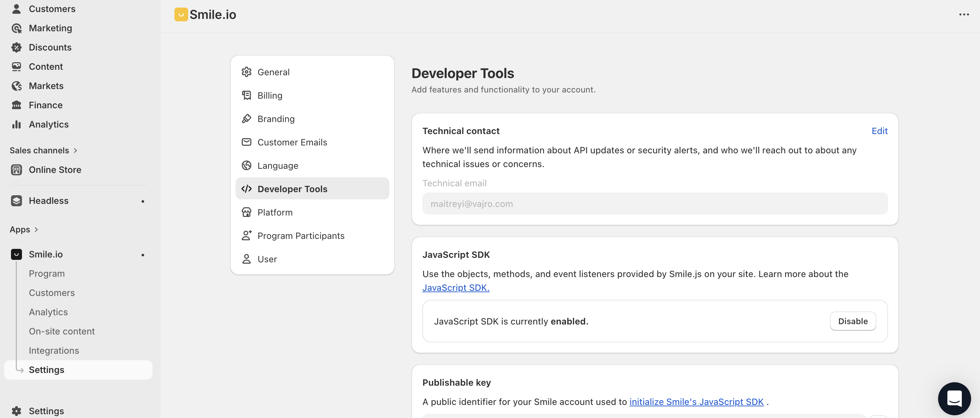Open the three-dot more options menu

[964, 14]
